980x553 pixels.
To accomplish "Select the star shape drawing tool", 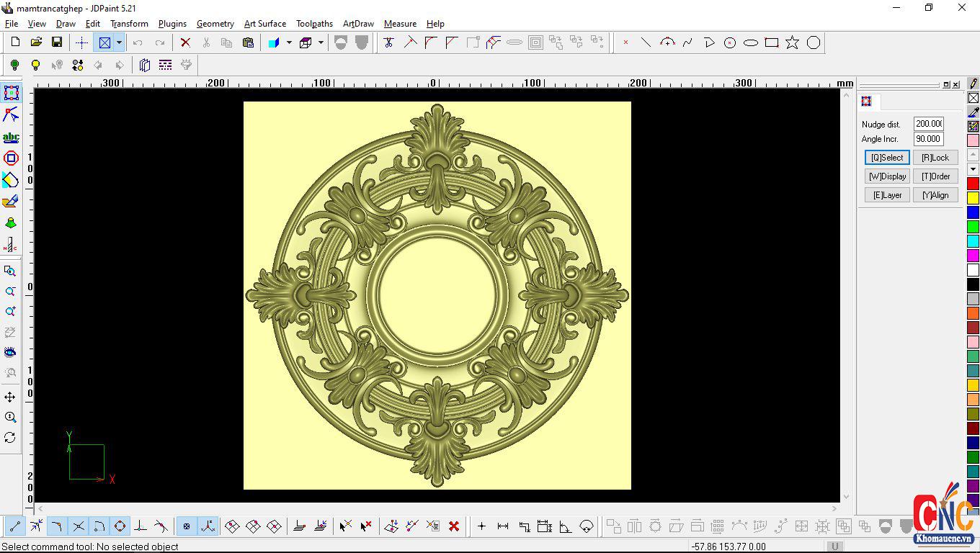I will (792, 42).
